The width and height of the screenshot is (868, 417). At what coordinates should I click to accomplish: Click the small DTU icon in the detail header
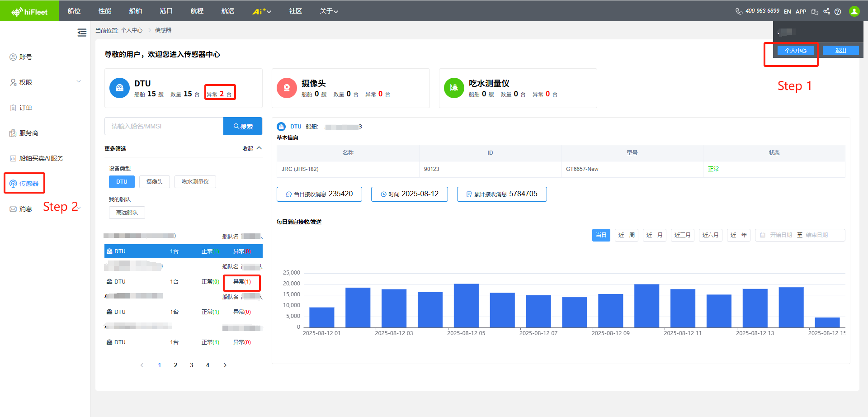(x=281, y=127)
